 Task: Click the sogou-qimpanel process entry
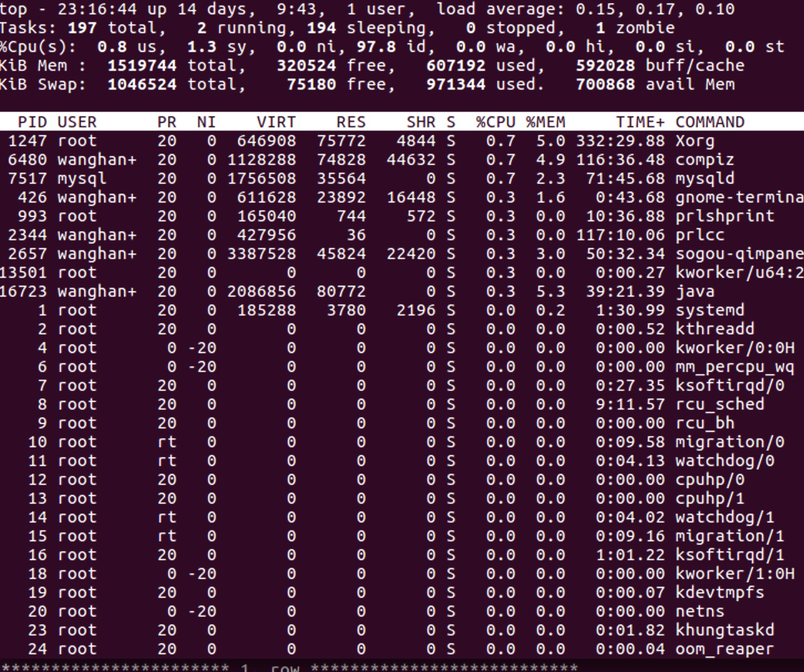coord(740,254)
